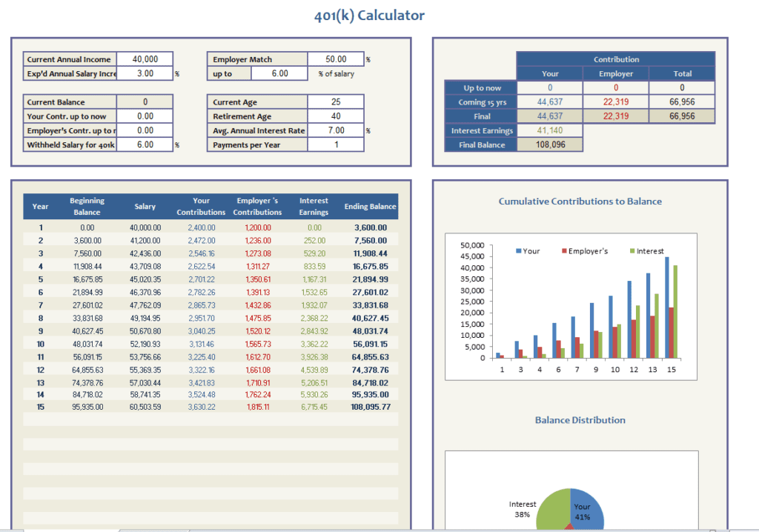Click the Your Contributions column header
Viewport: 759px width, 532px height.
(201, 206)
